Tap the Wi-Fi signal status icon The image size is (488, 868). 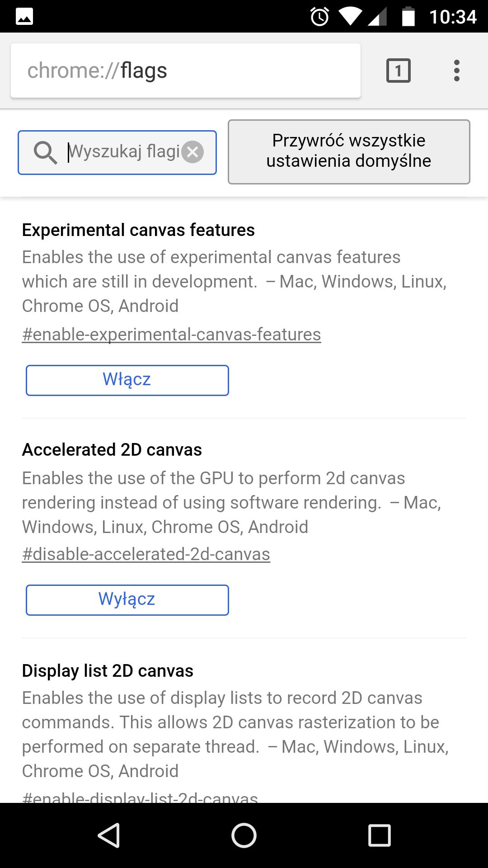pos(350,17)
